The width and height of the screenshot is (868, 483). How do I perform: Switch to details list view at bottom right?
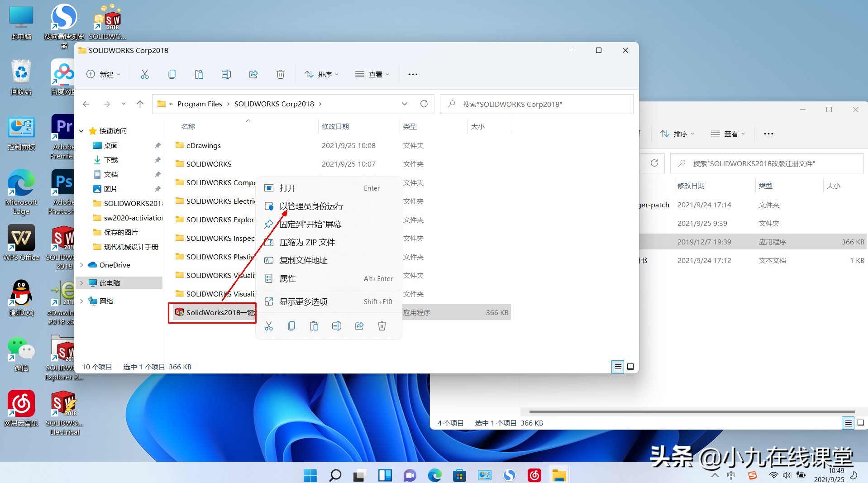617,367
